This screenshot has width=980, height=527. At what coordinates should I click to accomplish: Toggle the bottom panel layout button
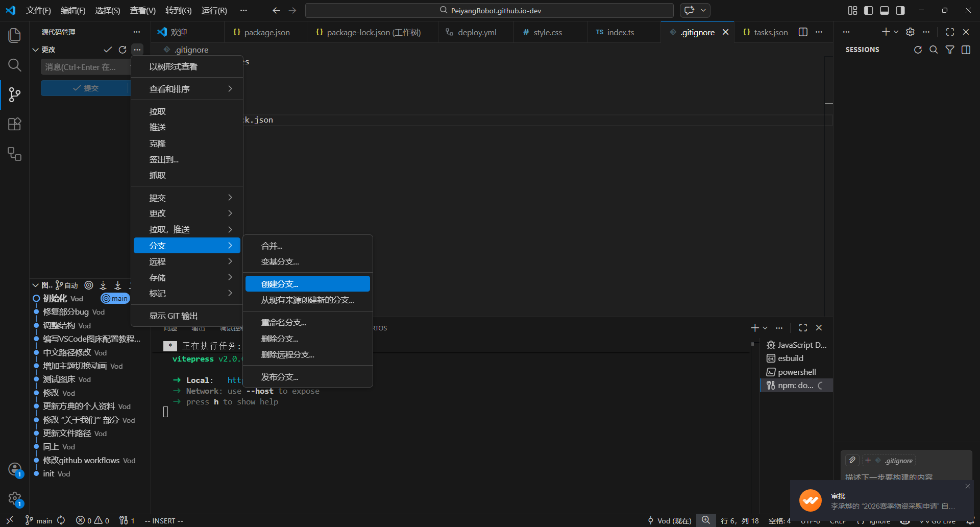885,10
